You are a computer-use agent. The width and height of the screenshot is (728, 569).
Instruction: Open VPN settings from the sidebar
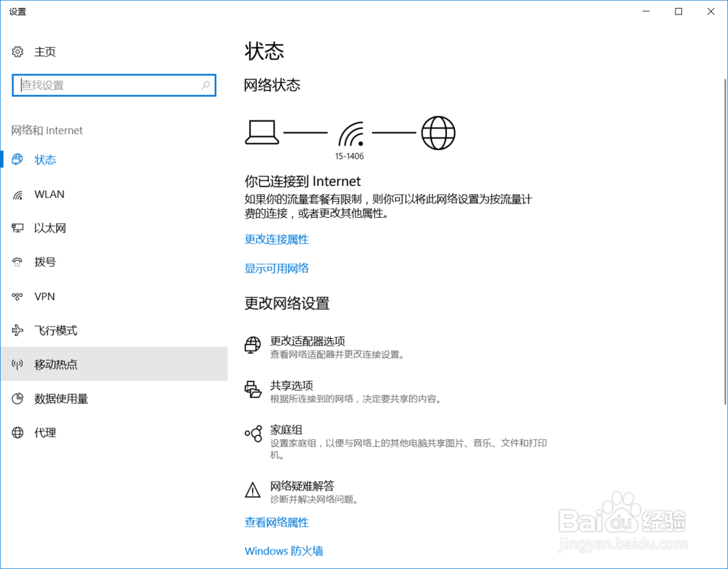coord(44,296)
